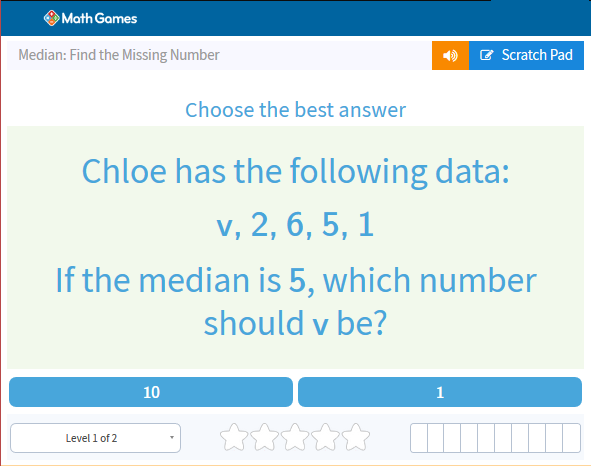Click the Scratch Pad pencil icon
The height and width of the screenshot is (466, 591).
(x=486, y=55)
